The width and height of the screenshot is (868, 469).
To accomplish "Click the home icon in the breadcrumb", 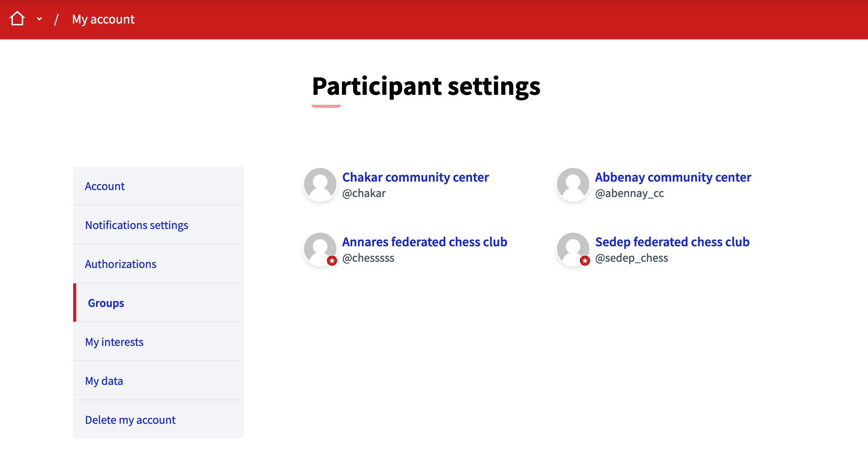I will tap(17, 18).
